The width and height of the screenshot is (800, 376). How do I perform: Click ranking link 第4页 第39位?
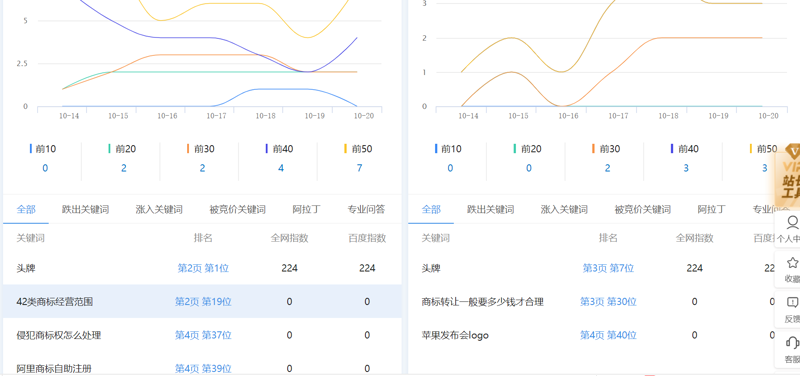(x=203, y=368)
